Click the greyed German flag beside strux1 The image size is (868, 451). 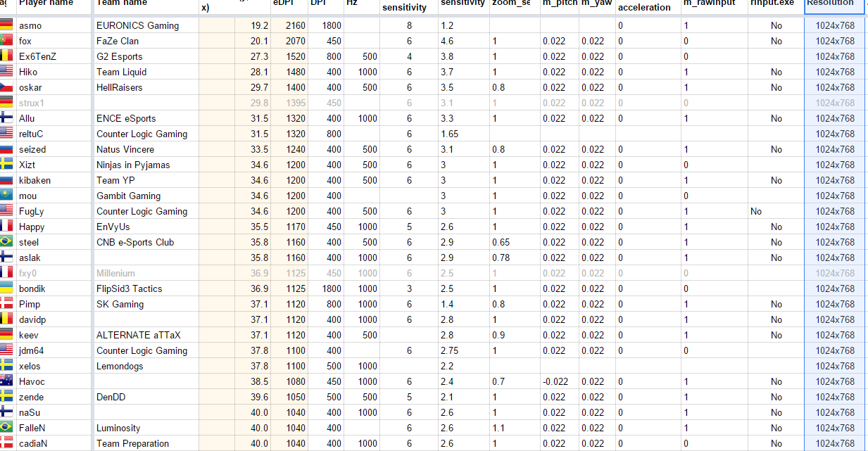(6, 103)
